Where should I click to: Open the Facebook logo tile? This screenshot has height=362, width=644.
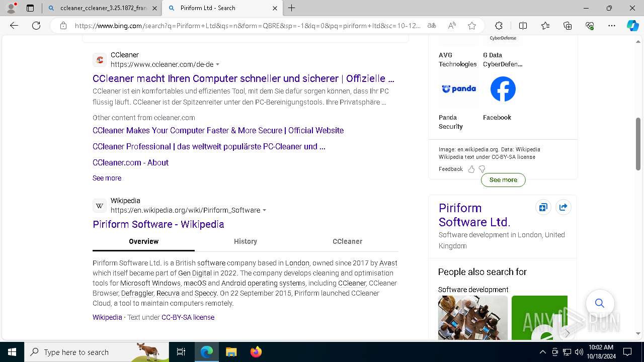(503, 89)
